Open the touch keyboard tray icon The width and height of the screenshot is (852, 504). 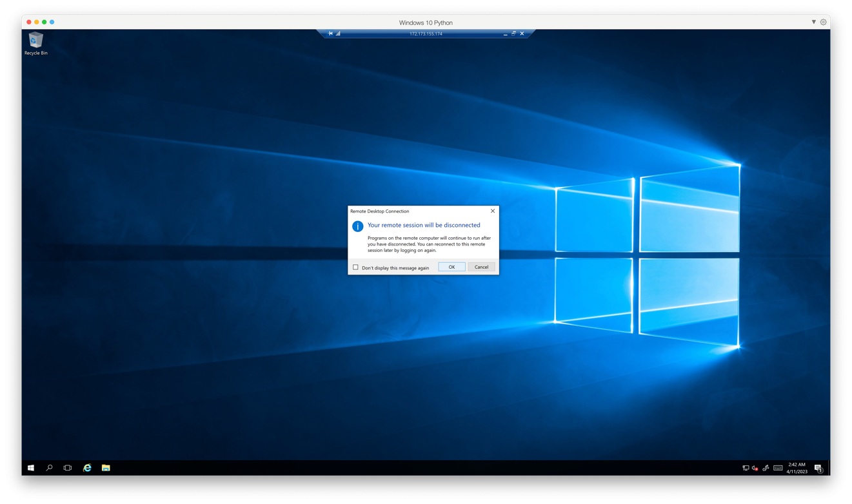778,468
